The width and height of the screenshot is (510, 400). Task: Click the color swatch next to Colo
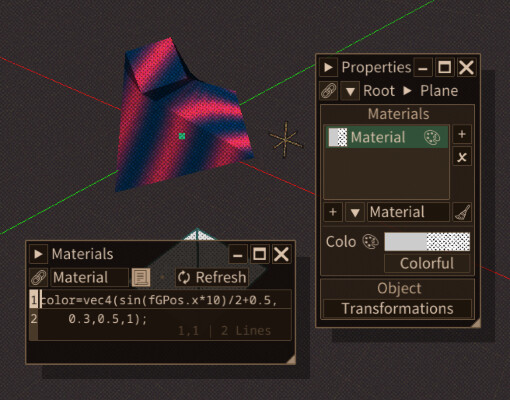point(427,242)
